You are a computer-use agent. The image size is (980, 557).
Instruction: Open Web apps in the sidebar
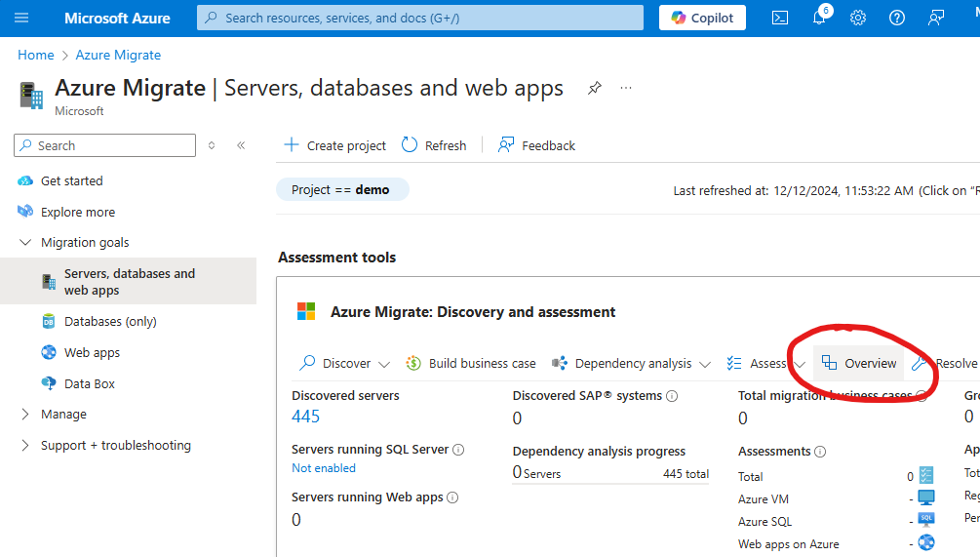(x=92, y=352)
